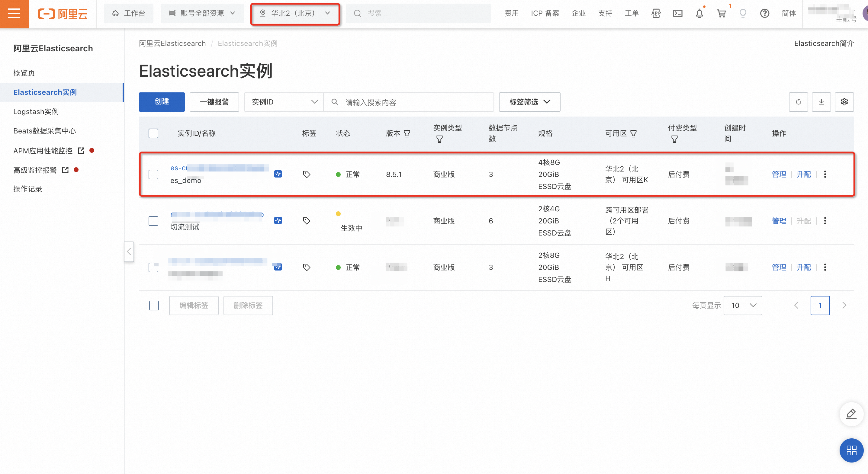
Task: Open Logstash实例 in sidebar
Action: [x=36, y=111]
